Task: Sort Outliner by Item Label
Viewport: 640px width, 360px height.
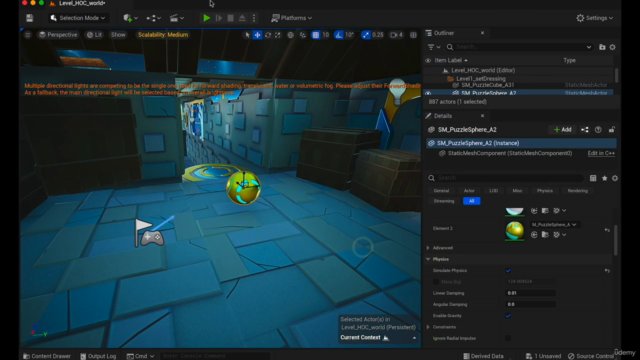Action: (451, 60)
